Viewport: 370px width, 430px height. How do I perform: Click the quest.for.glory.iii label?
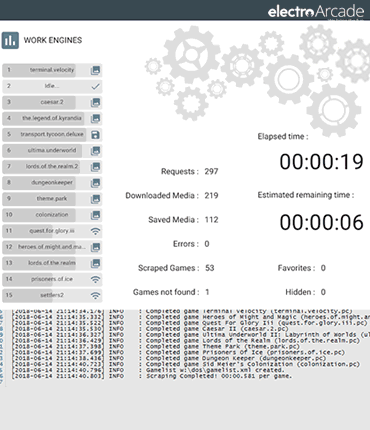pos(52,231)
